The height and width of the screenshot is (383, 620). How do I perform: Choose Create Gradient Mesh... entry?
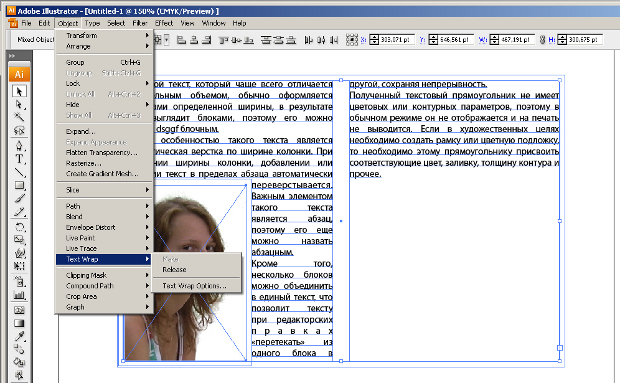click(104, 174)
